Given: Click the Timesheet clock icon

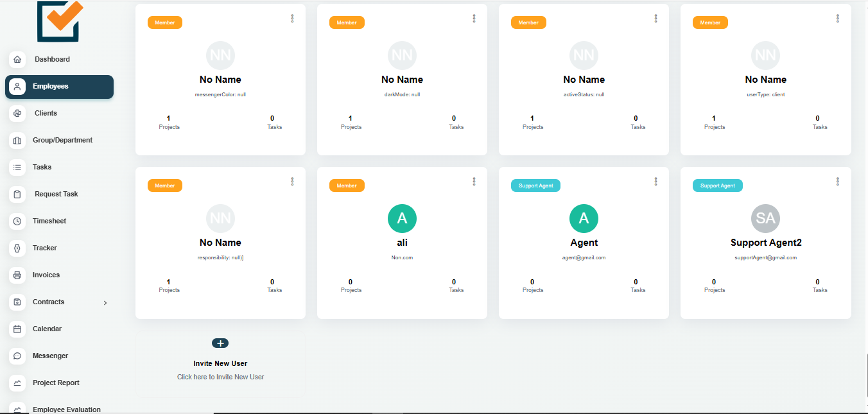Looking at the screenshot, I should pos(17,221).
